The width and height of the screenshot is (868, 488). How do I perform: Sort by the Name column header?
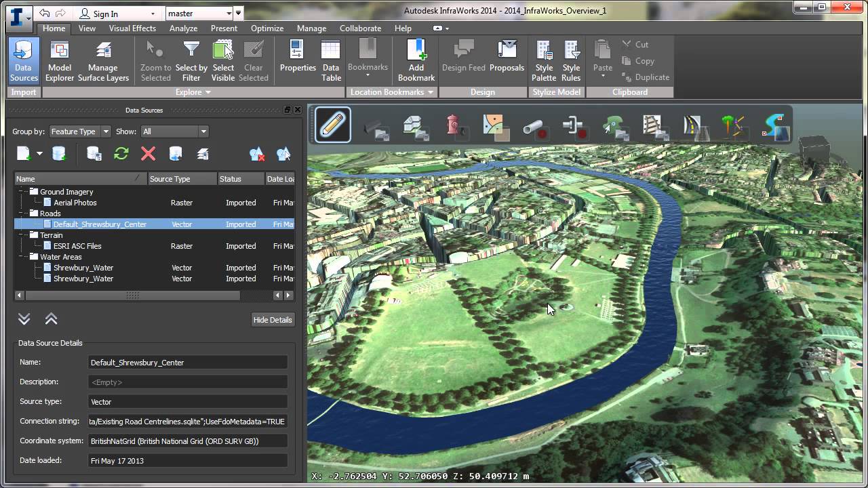(81, 179)
